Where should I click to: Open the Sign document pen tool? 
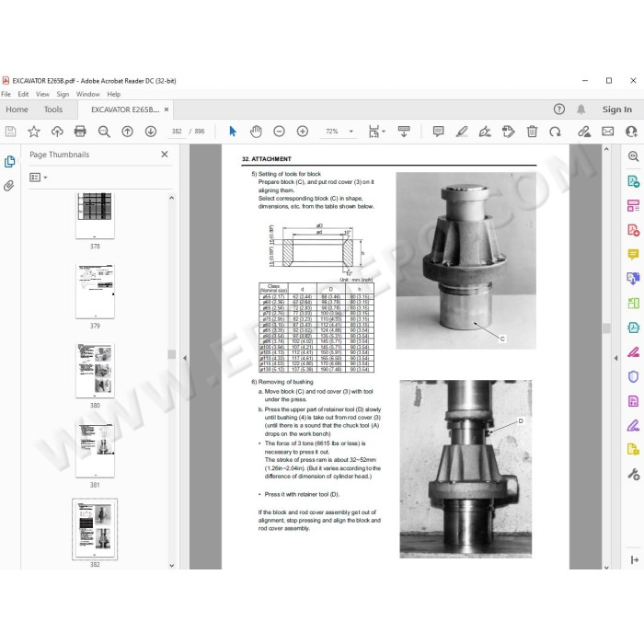pos(485,132)
